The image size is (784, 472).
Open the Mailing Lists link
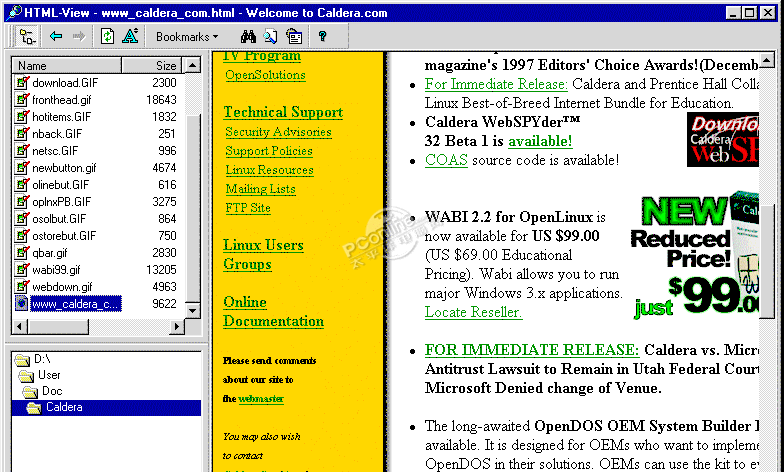point(260,189)
